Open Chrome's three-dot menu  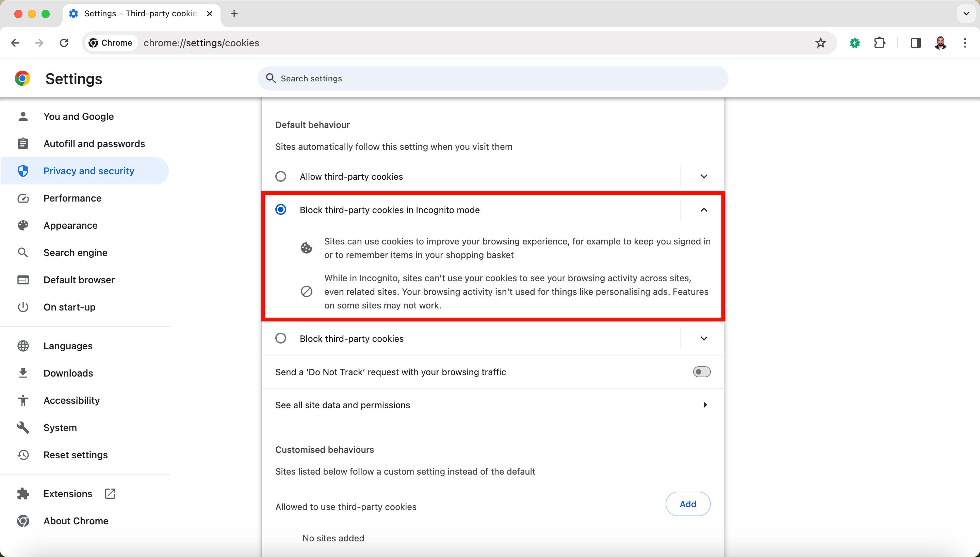click(x=965, y=43)
